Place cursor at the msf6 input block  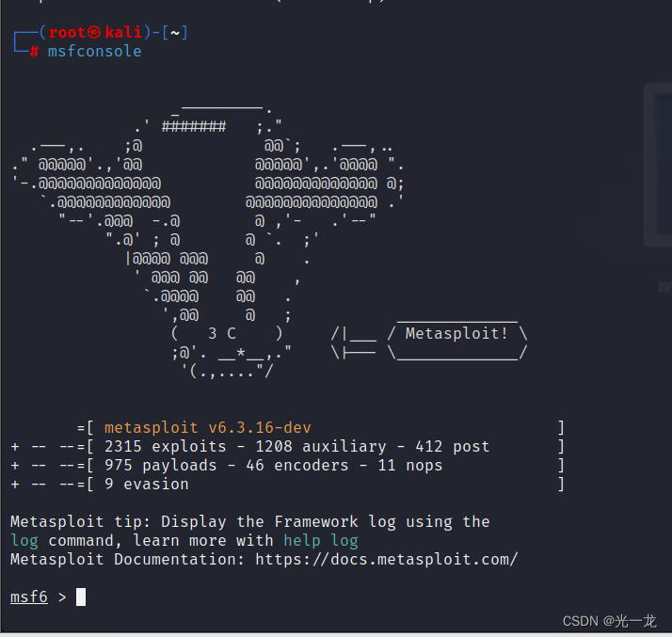[x=81, y=597]
